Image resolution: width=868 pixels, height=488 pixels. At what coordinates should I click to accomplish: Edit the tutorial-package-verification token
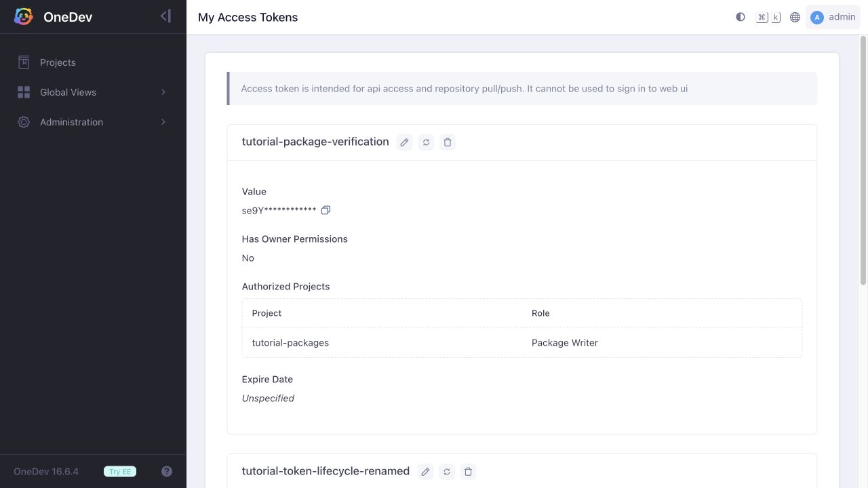[404, 142]
